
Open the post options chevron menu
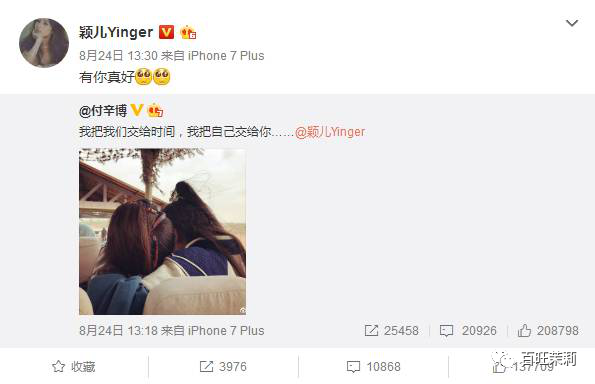pos(572,23)
